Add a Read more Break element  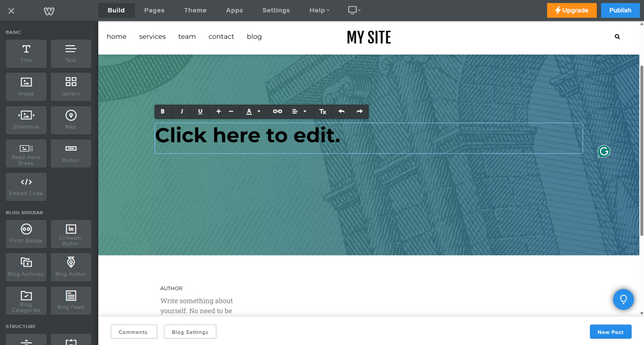26,153
